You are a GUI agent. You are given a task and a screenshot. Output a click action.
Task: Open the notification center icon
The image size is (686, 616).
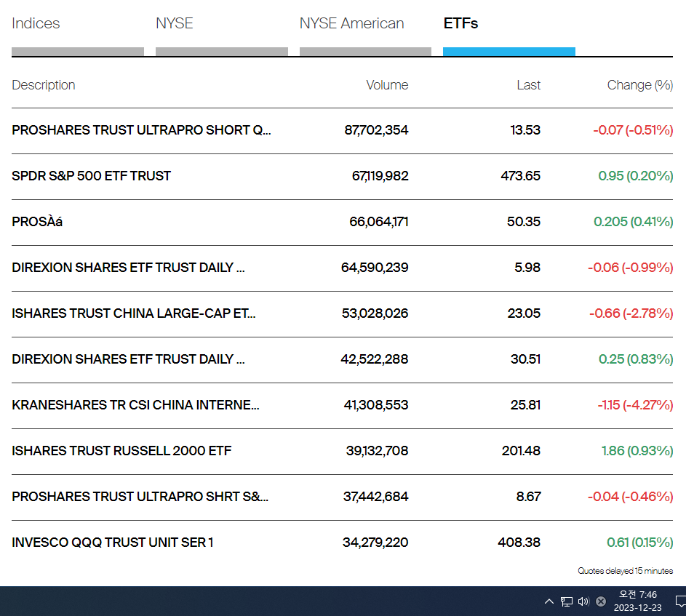681,601
